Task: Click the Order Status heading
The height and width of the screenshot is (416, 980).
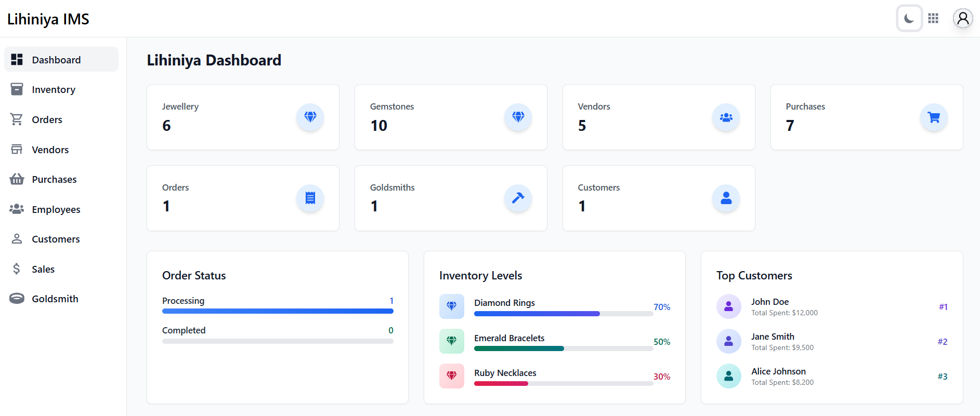Action: click(x=194, y=276)
